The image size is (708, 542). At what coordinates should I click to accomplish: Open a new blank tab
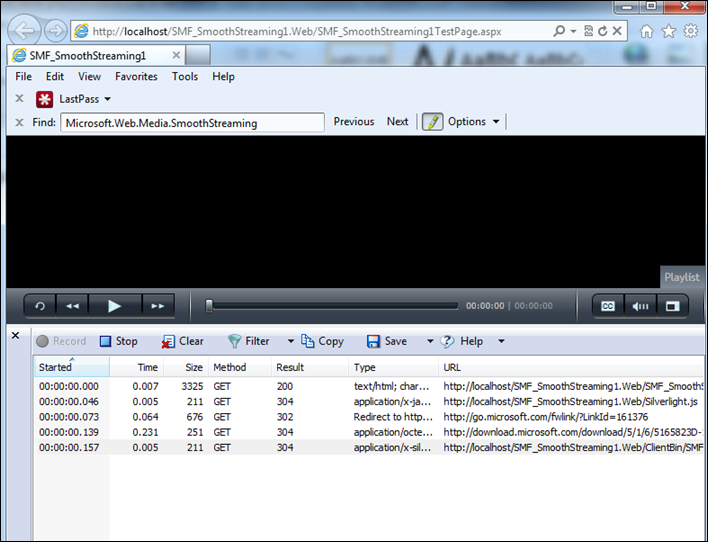pos(198,56)
